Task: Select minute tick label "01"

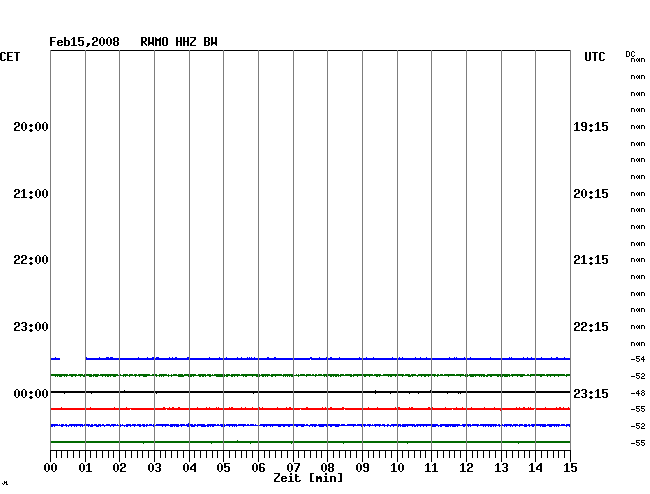Action: (85, 468)
